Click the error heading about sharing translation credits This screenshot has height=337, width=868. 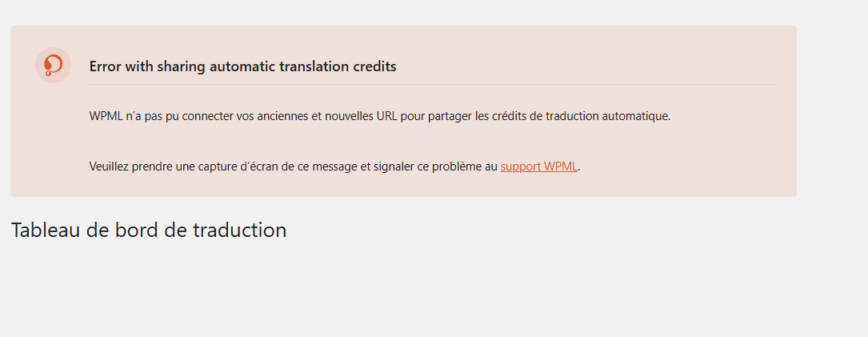pyautogui.click(x=242, y=66)
